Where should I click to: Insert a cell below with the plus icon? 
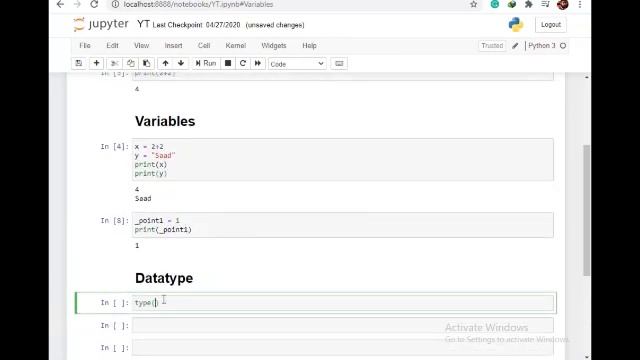click(96, 63)
